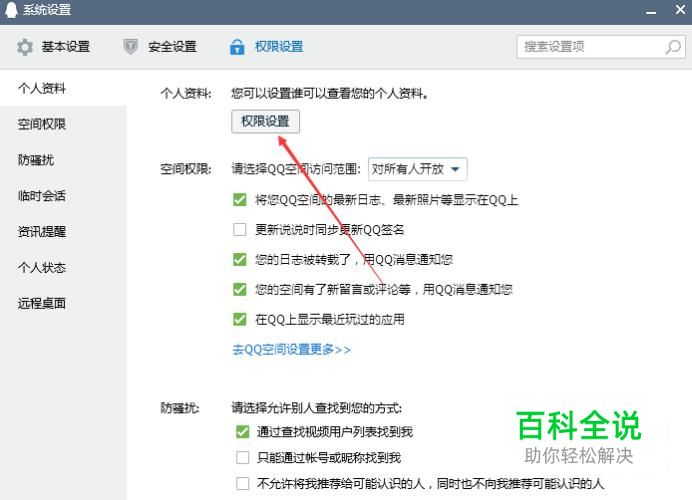Uncheck 通过查找视频用户列表找到我
The height and width of the screenshot is (500, 692).
[242, 432]
